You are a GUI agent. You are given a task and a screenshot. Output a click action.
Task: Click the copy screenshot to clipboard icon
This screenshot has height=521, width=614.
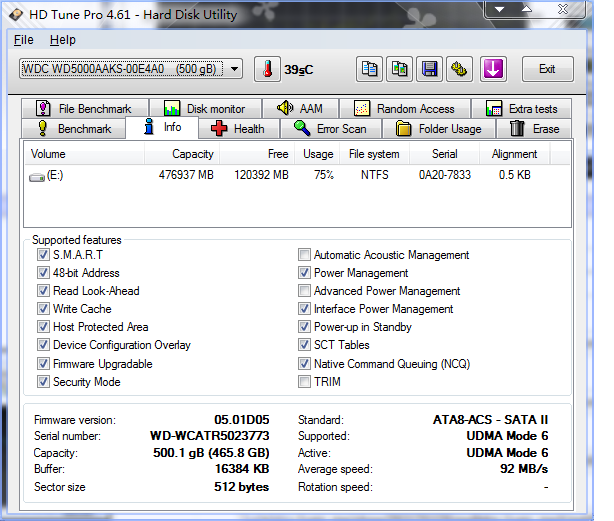(x=399, y=69)
